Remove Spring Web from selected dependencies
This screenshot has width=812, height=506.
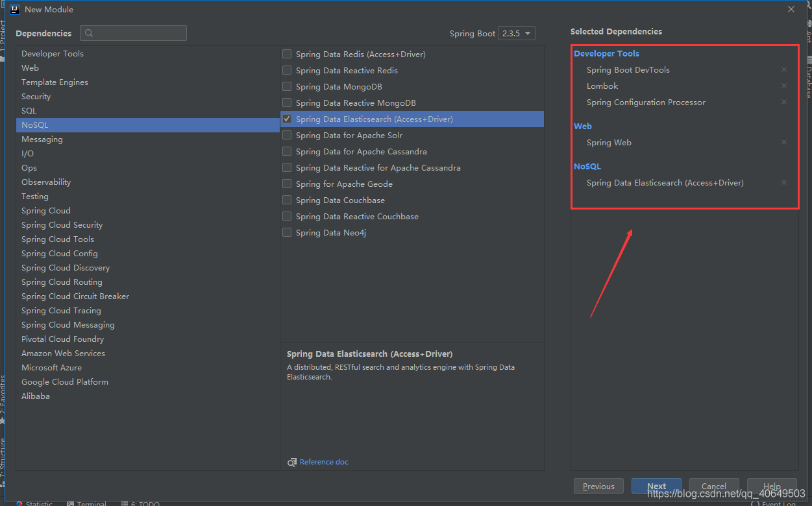click(x=783, y=142)
